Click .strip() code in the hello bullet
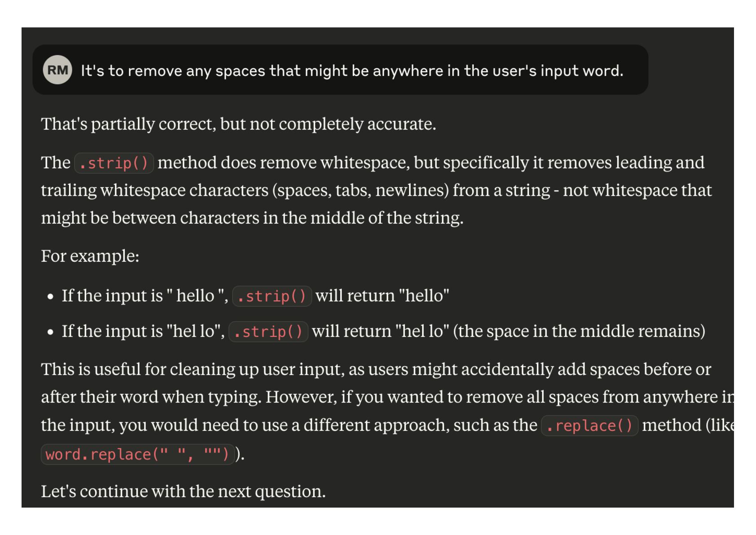 pyautogui.click(x=272, y=296)
